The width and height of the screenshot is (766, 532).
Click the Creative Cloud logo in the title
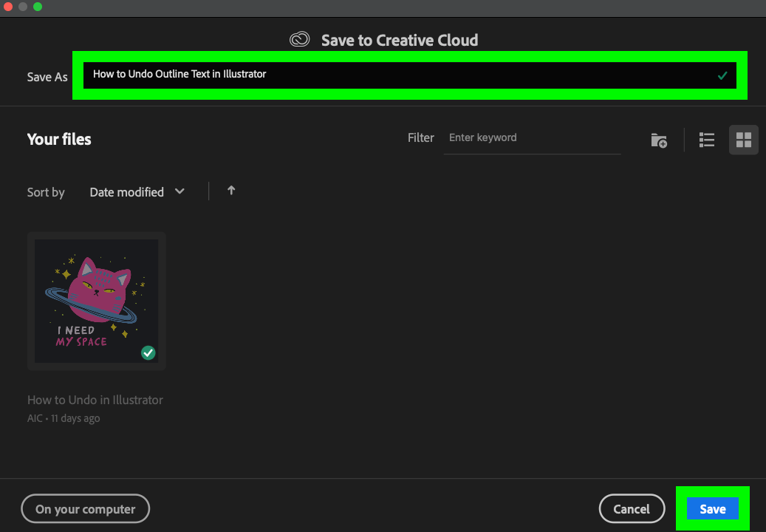[300, 40]
